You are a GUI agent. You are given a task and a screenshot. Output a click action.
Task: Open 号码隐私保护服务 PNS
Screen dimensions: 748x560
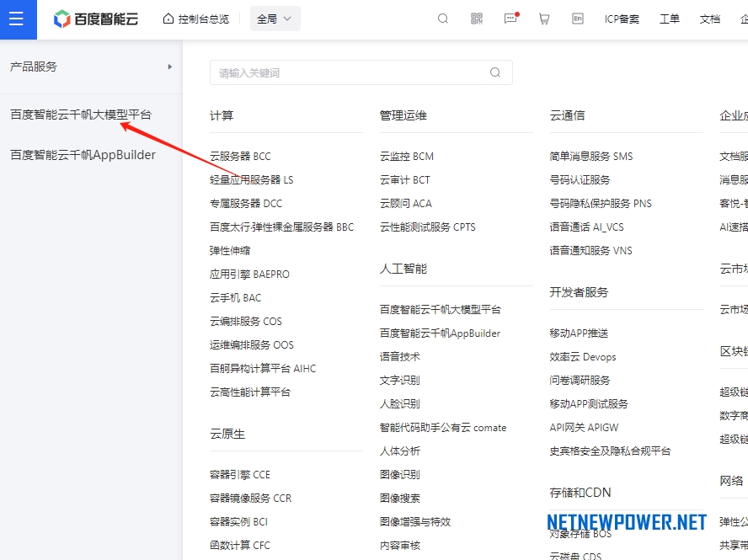pos(601,204)
